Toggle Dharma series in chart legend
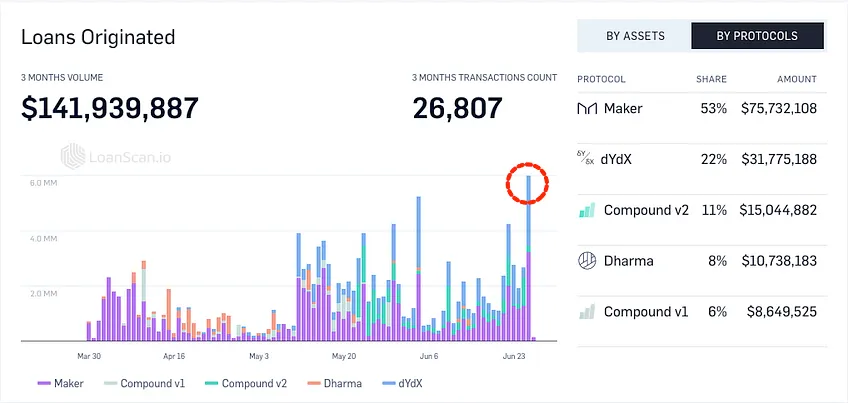This screenshot has width=848, height=403. tap(335, 384)
